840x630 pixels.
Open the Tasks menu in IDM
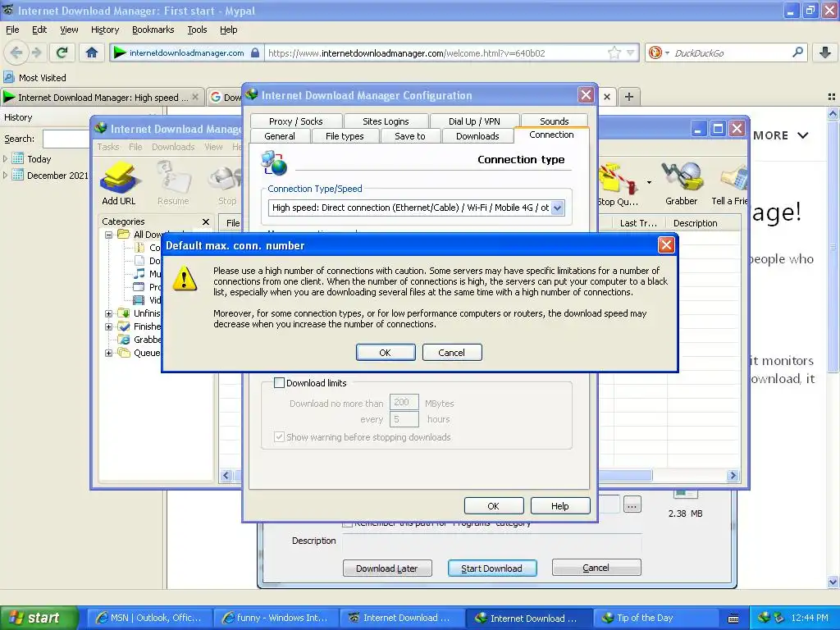[x=108, y=147]
